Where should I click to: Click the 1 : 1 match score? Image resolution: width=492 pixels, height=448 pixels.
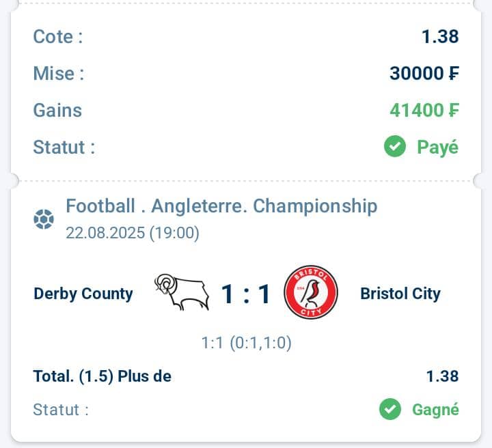(245, 294)
